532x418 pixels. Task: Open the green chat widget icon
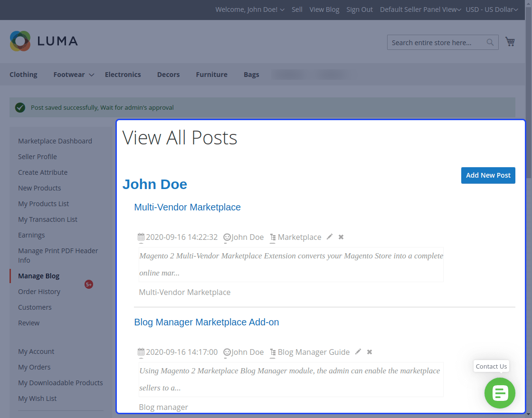pos(500,393)
